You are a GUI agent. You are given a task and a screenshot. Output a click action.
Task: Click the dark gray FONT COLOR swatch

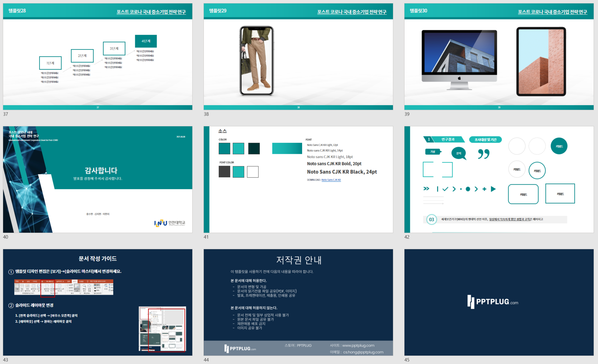coord(224,172)
